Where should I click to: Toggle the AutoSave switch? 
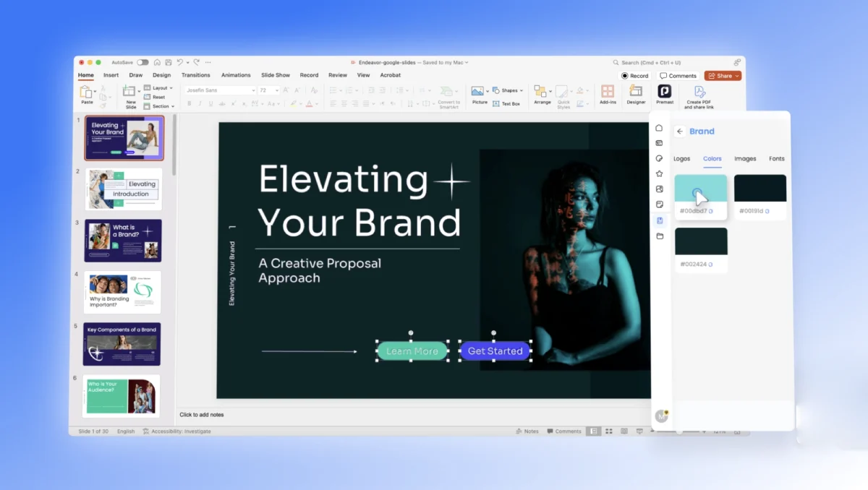pos(142,63)
